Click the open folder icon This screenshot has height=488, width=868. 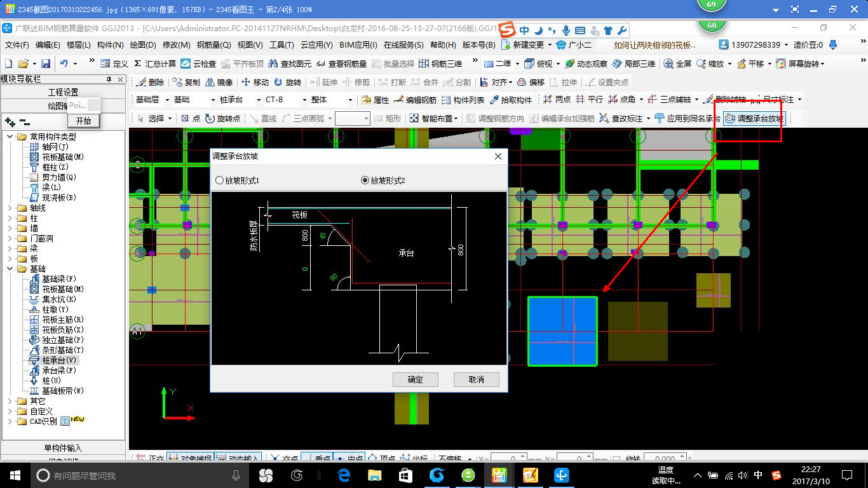24,64
